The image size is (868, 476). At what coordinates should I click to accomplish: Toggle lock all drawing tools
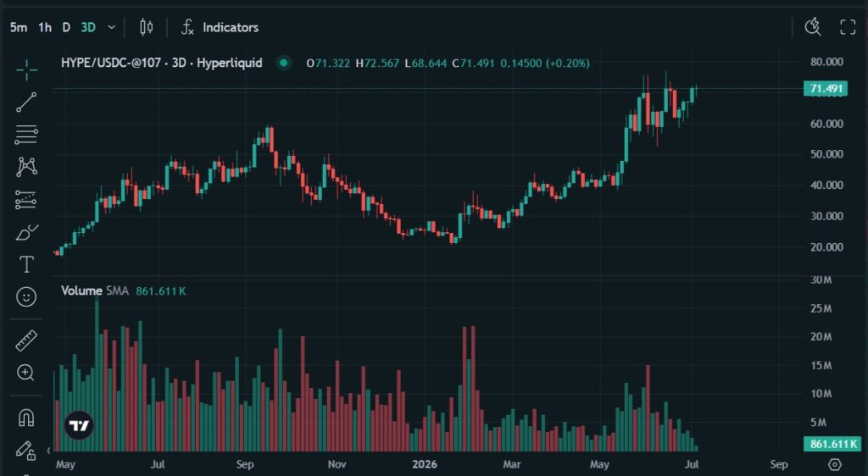[26, 451]
